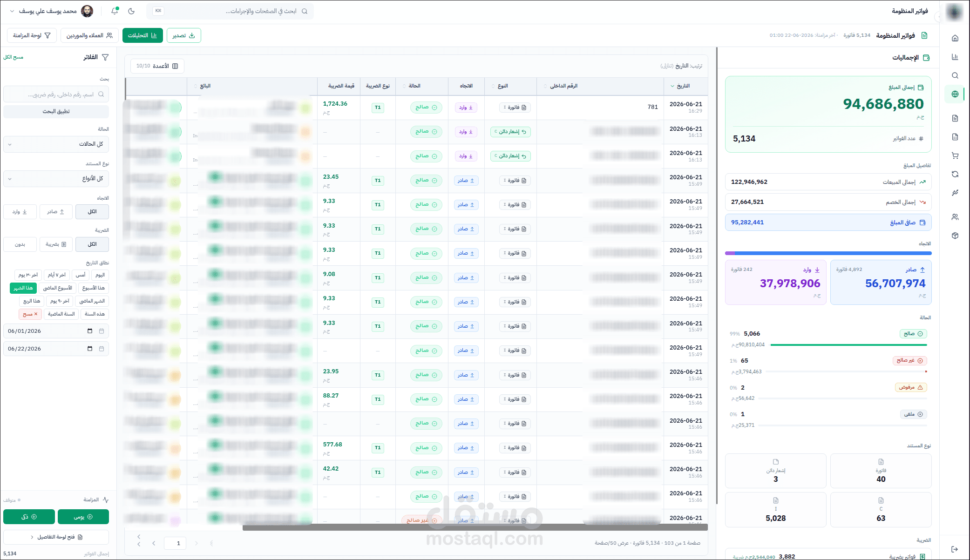This screenshot has width=970, height=560.
Task: Expand the كل الحالات status dropdown
Action: (56, 144)
